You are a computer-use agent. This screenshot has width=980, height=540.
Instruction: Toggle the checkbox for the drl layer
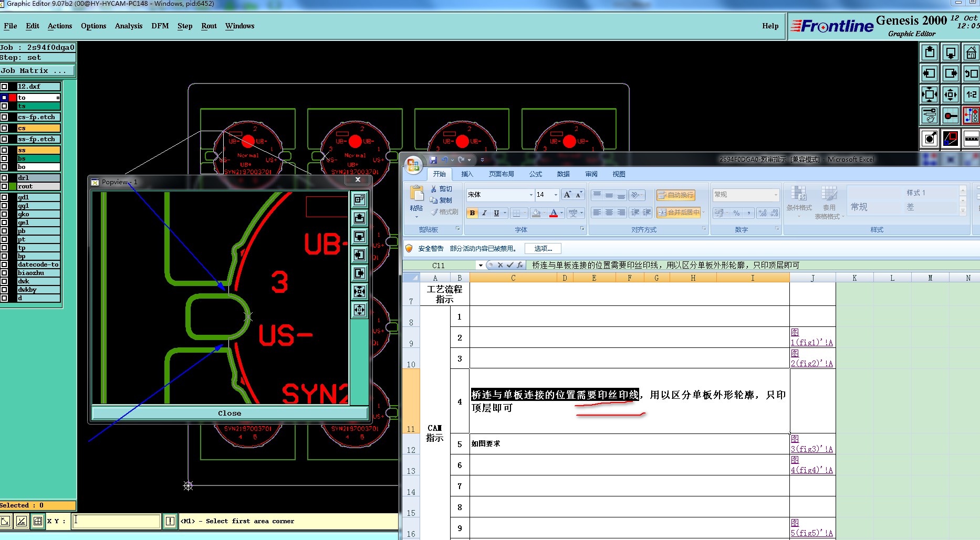[x=4, y=178]
